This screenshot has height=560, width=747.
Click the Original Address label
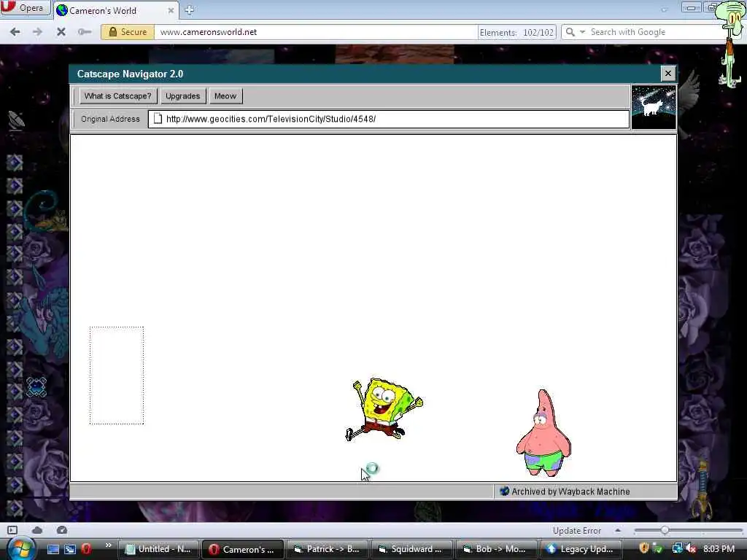point(111,119)
